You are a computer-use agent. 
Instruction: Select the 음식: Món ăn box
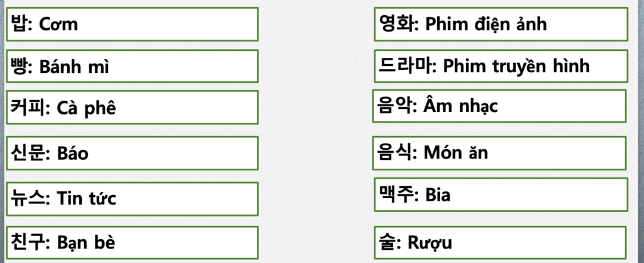(x=499, y=153)
